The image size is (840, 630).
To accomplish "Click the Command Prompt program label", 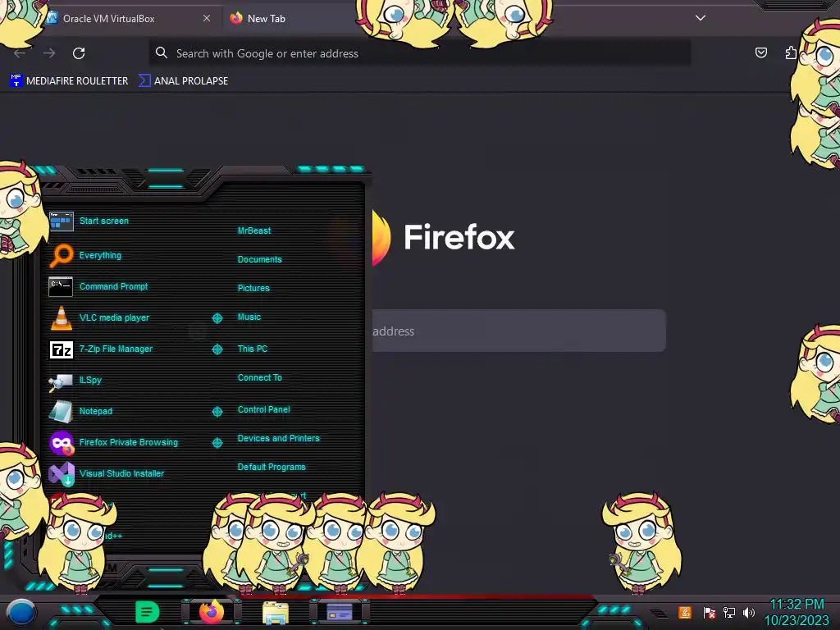I will pos(113,286).
